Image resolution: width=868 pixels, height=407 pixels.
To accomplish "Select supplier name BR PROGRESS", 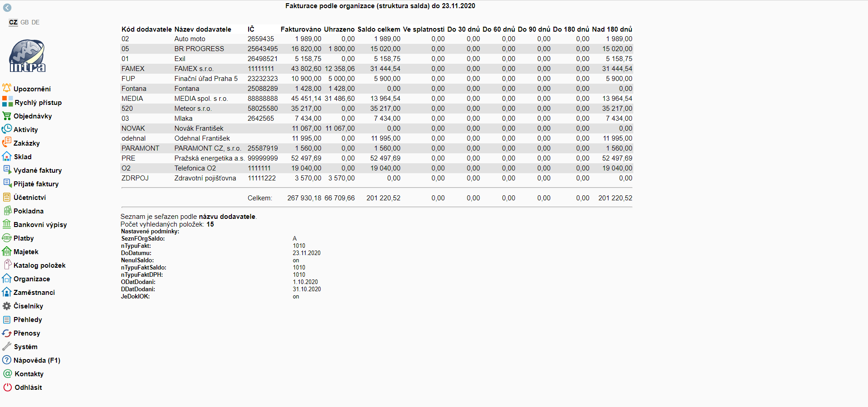I will 199,49.
